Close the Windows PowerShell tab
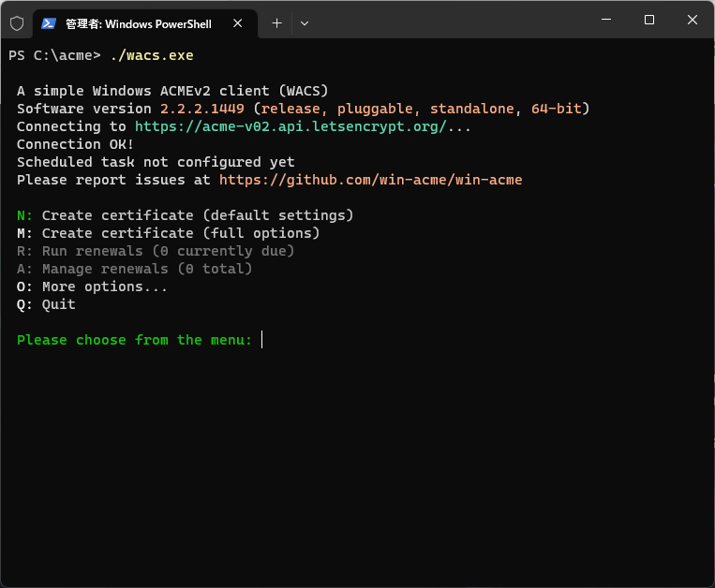 [238, 23]
